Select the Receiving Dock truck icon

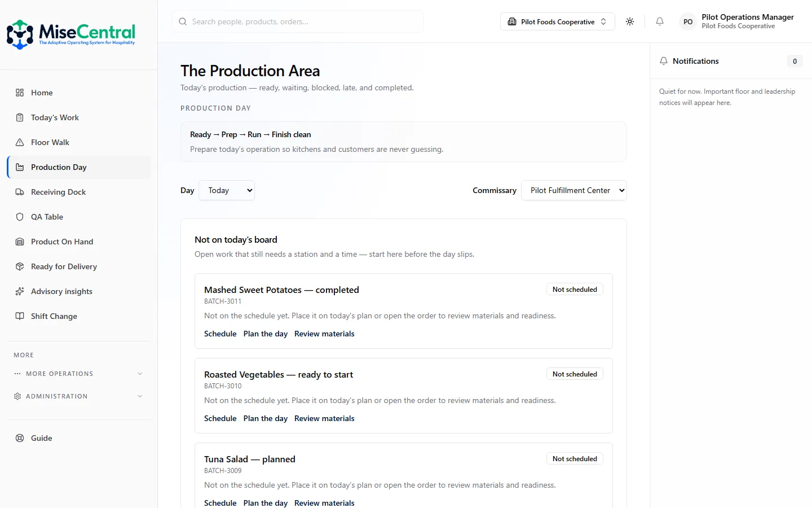coord(20,192)
